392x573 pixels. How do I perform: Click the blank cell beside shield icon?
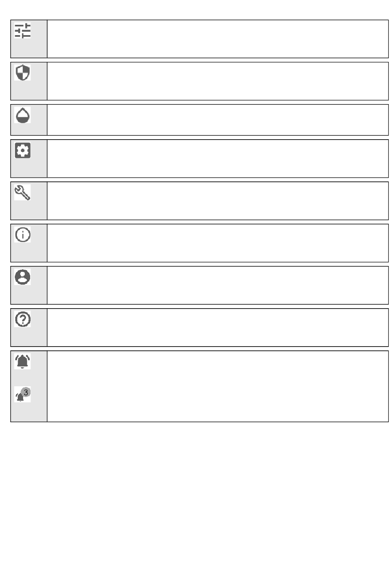point(218,81)
